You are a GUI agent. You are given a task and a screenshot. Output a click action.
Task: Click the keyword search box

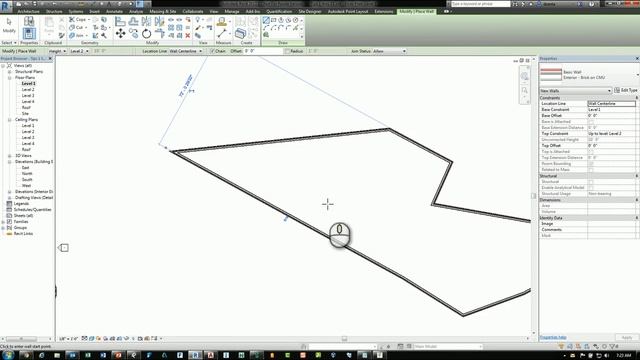pyautogui.click(x=480, y=4)
